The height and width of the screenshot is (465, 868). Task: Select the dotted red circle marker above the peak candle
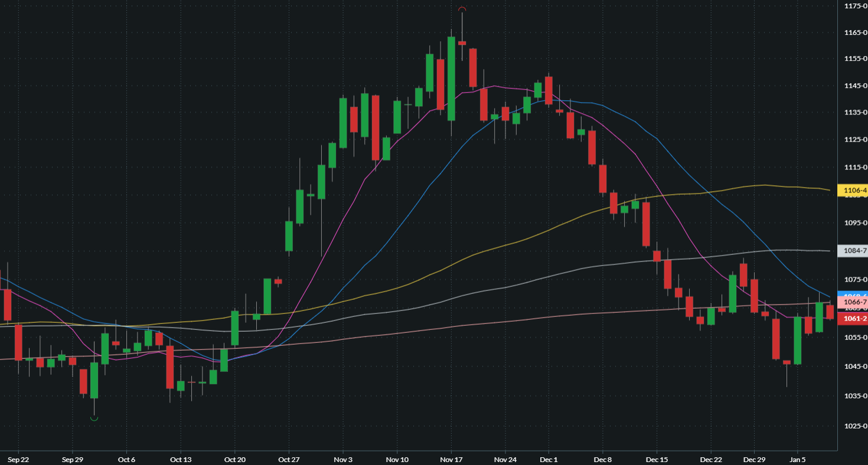click(x=462, y=9)
